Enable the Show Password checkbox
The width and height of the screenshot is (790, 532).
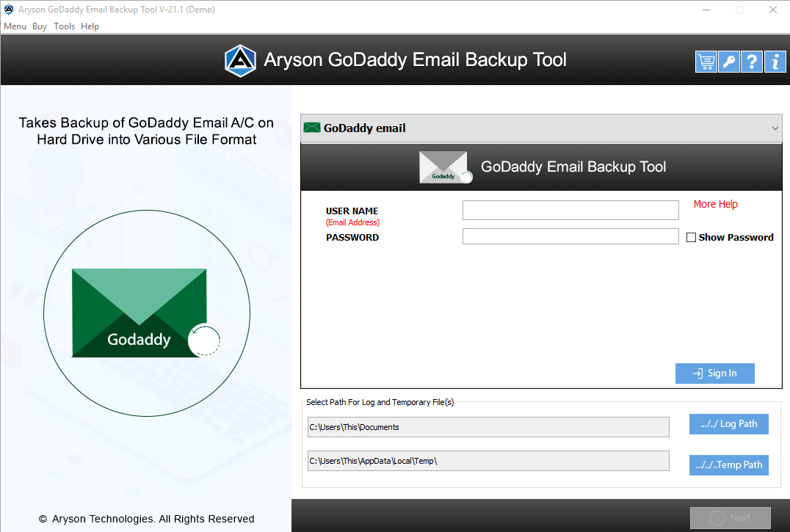coord(692,237)
